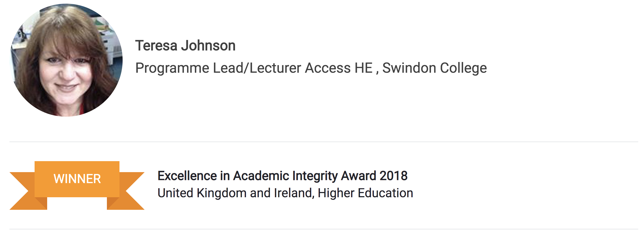
Task: Click the year 2018 in the award title
Action: coord(394,176)
